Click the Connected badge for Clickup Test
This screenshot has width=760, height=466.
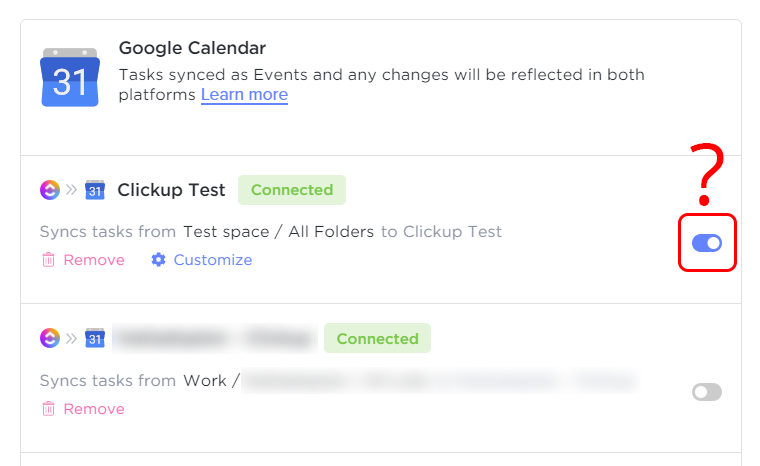click(x=292, y=190)
